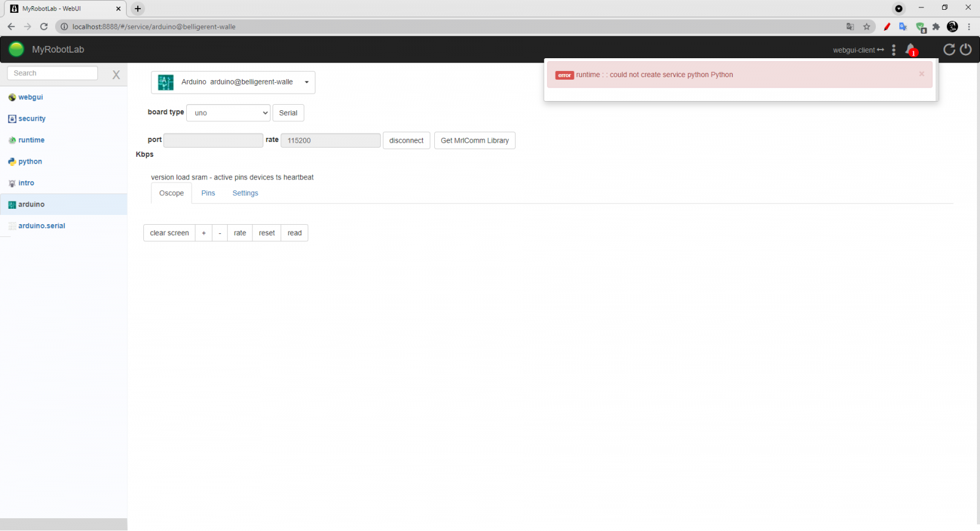Click the power shutdown icon

click(x=966, y=50)
